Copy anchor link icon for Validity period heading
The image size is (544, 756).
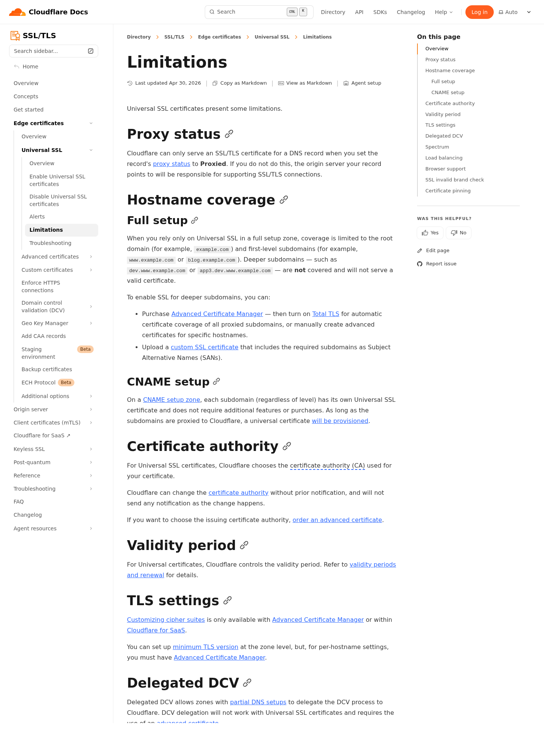(x=244, y=545)
